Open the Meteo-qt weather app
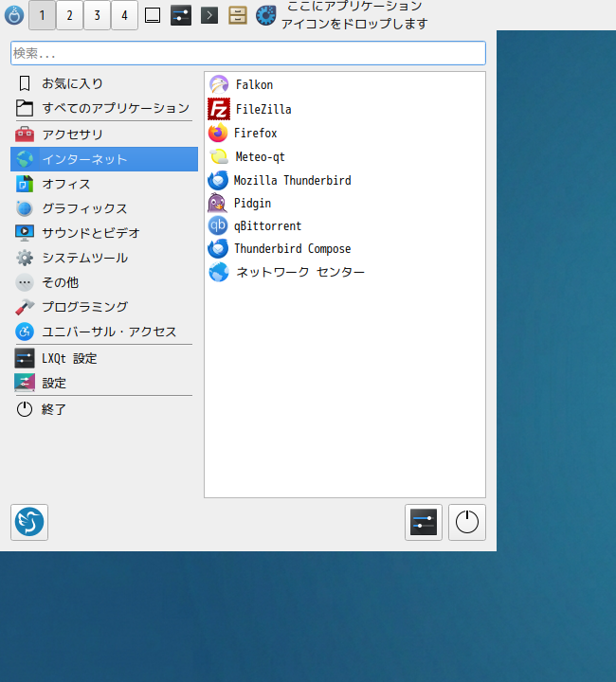616x682 pixels. pos(345,156)
